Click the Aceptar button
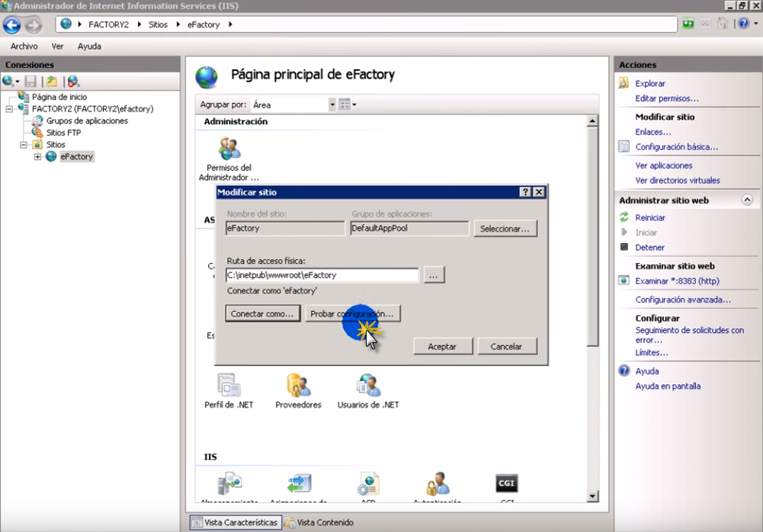The width and height of the screenshot is (763, 532). coord(442,347)
